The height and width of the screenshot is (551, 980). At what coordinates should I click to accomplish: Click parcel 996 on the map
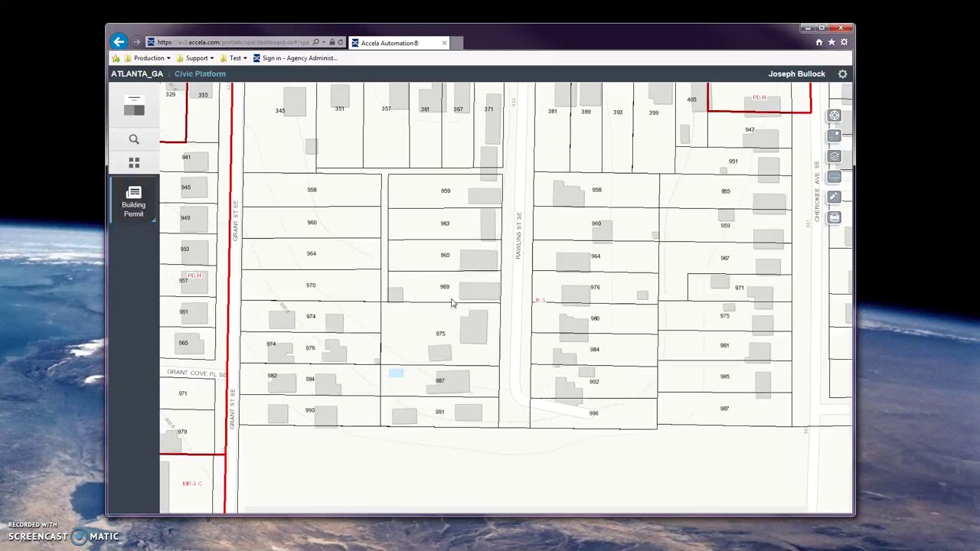click(593, 413)
